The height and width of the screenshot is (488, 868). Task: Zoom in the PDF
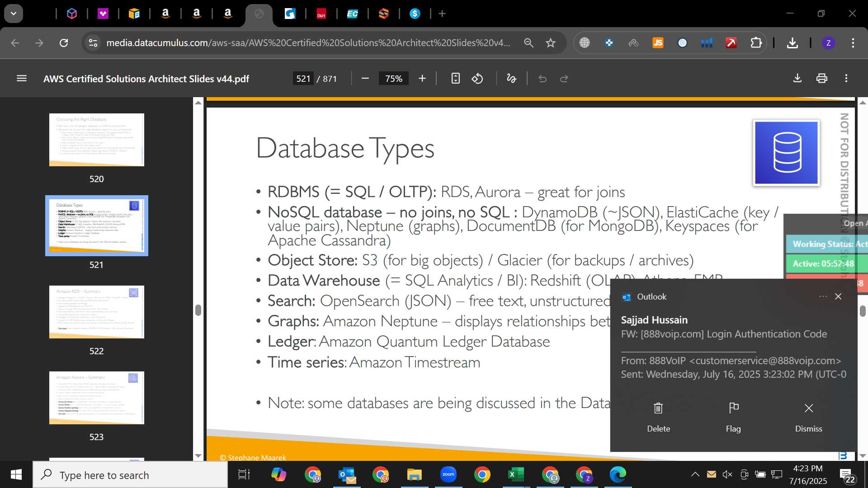coord(422,79)
